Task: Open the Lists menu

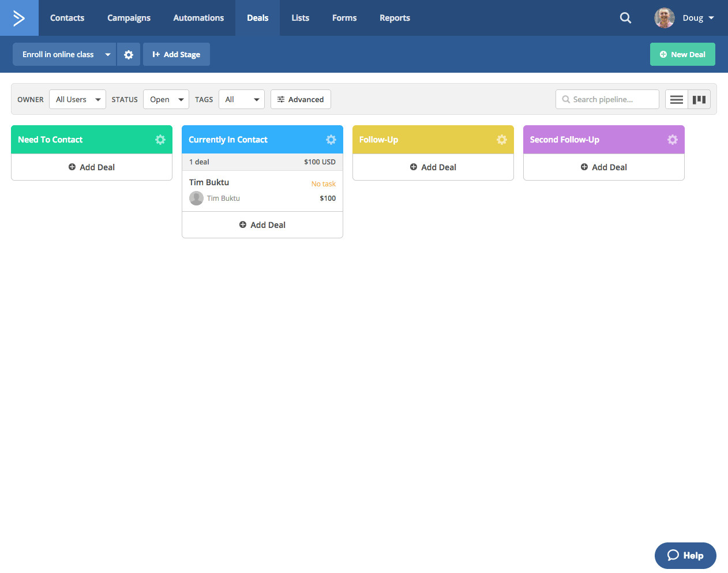Action: coord(300,18)
